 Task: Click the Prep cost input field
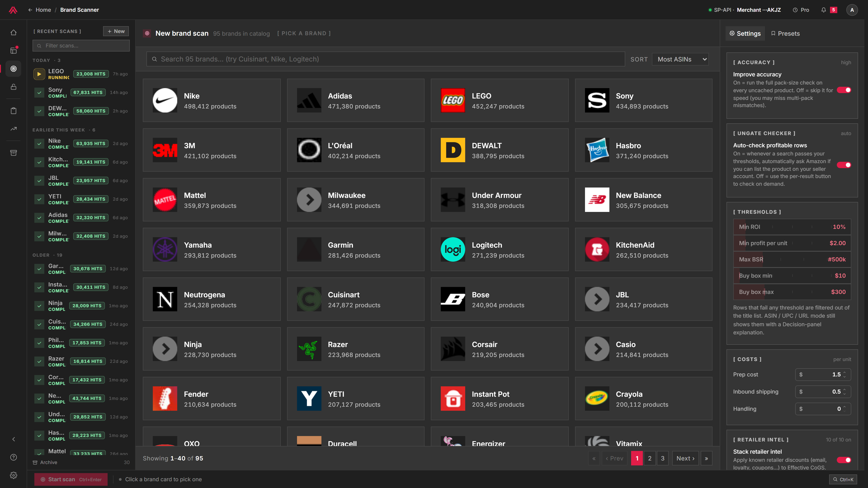(x=823, y=375)
